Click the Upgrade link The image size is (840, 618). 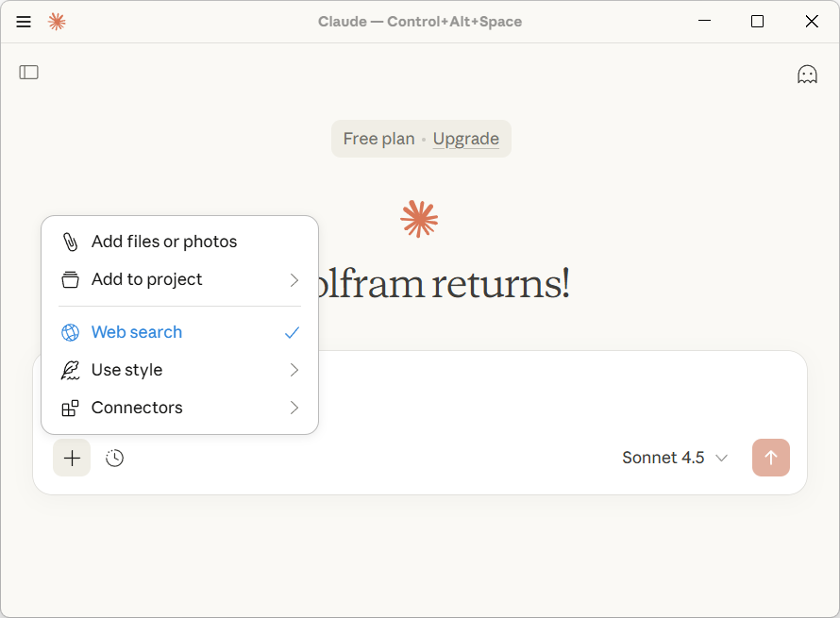click(x=466, y=139)
